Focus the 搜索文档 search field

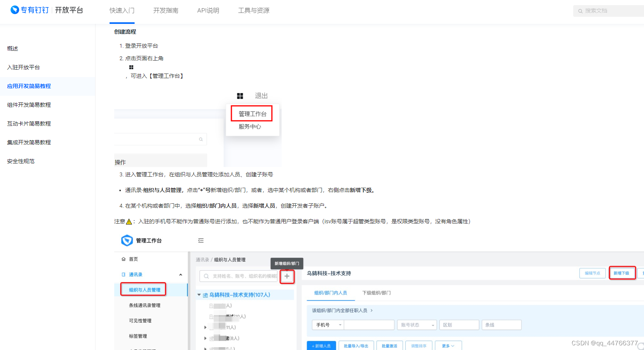click(x=608, y=11)
